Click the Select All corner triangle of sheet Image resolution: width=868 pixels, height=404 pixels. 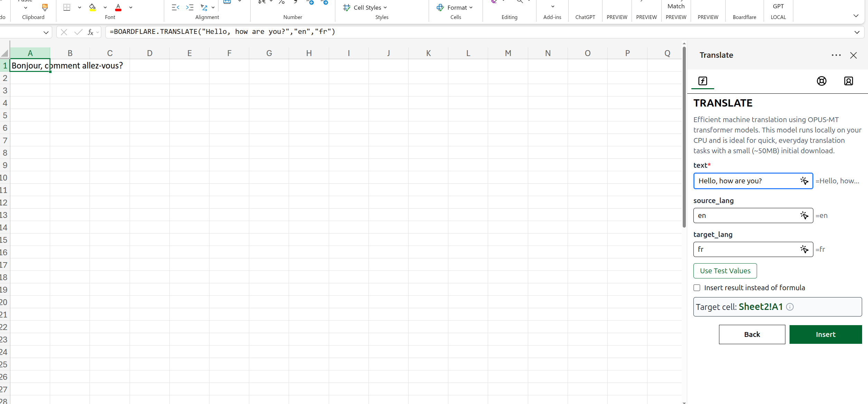click(x=4, y=53)
